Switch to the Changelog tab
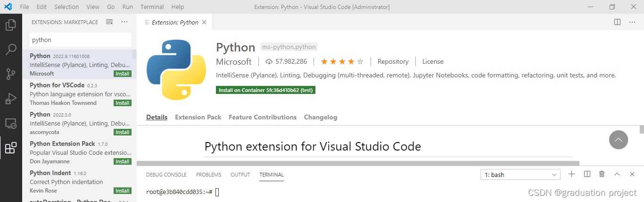The height and width of the screenshot is (202, 644). pyautogui.click(x=321, y=117)
